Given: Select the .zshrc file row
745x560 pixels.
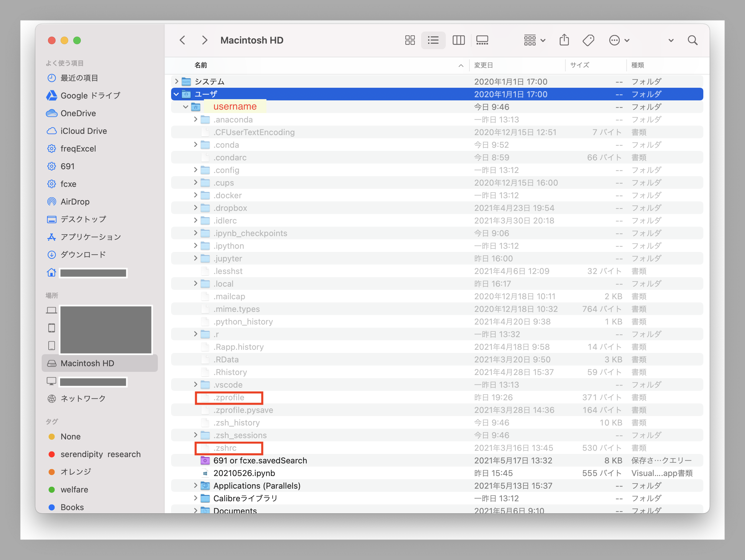Looking at the screenshot, I should point(225,448).
